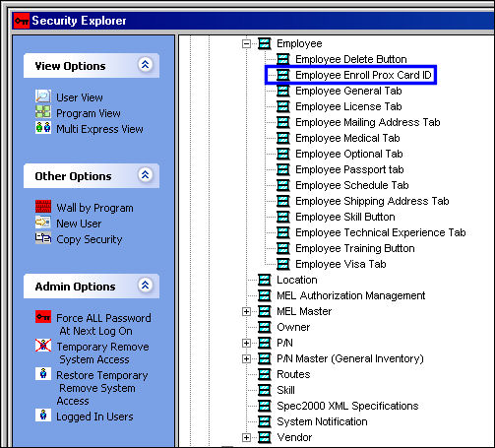Collapse the Other Options panel chevron

(146, 175)
